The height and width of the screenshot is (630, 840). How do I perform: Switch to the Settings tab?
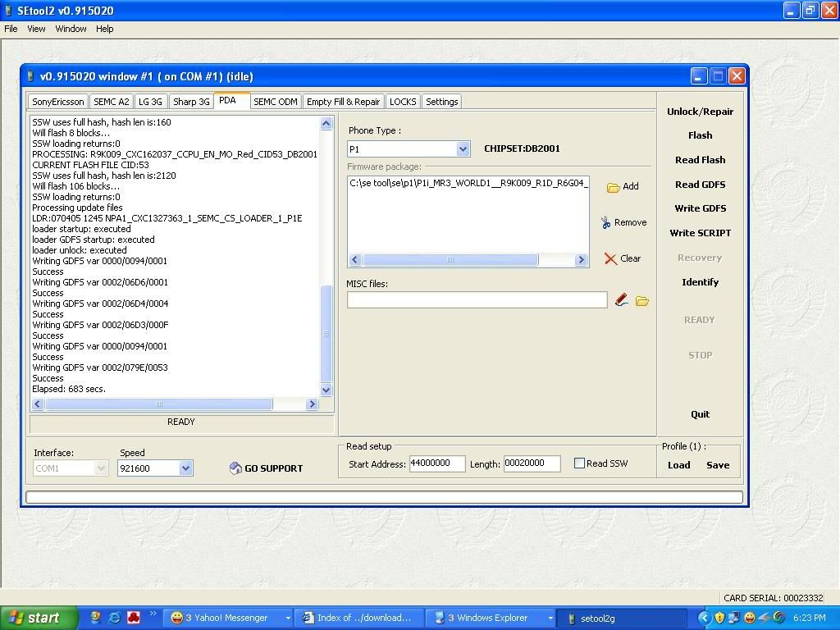442,102
